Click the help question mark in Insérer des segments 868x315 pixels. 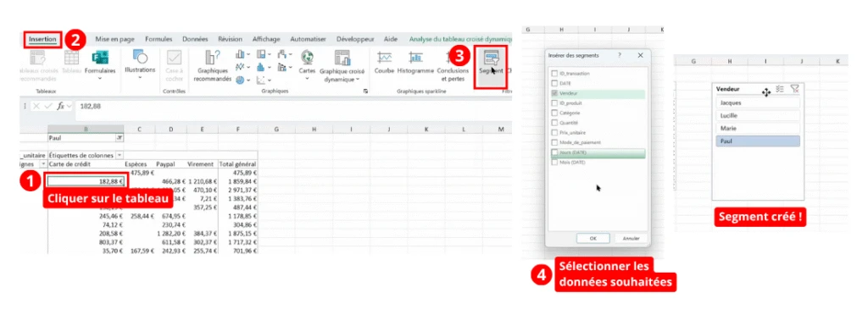620,55
